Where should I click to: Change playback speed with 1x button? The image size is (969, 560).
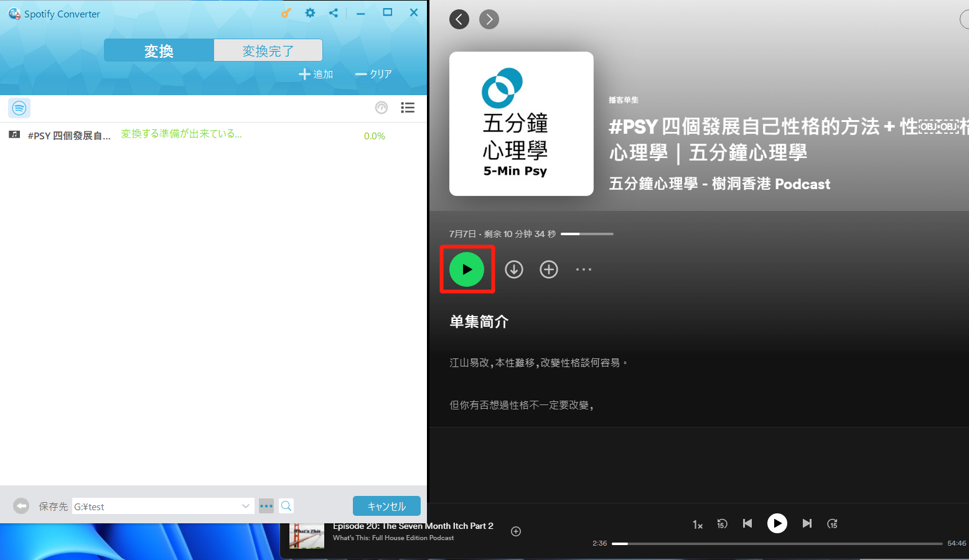coord(698,525)
